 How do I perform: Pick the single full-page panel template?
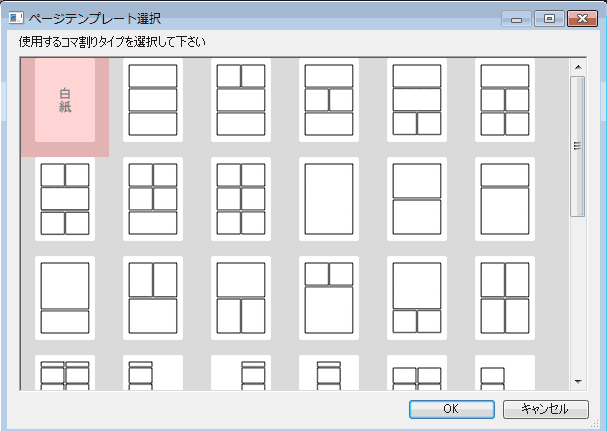pos(329,199)
